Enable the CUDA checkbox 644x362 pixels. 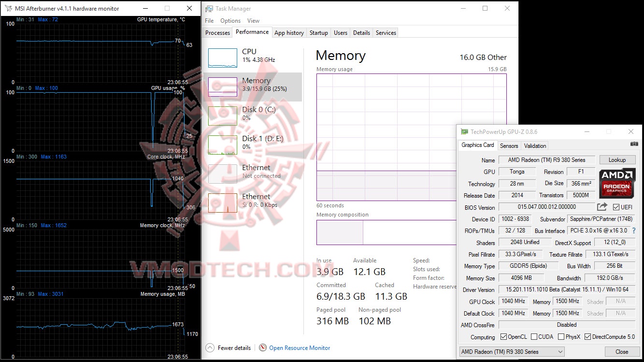pos(534,336)
